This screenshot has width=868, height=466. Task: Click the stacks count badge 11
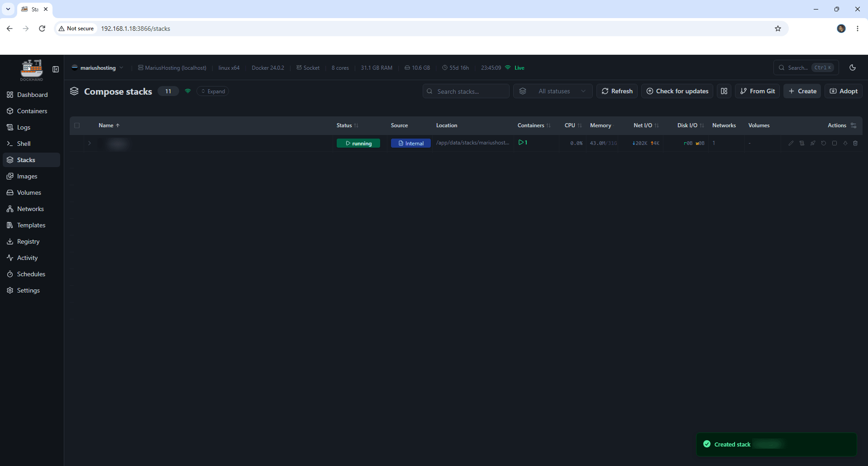click(x=168, y=91)
